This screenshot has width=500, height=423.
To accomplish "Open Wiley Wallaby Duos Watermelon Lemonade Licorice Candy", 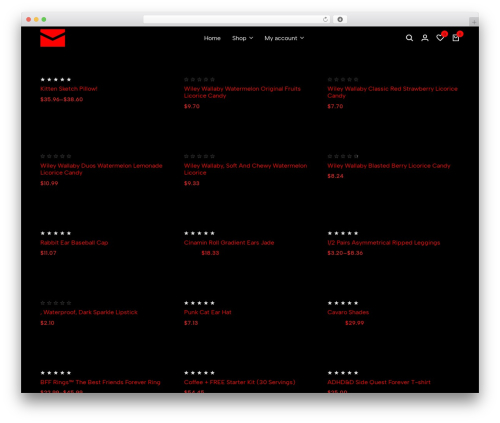I will tap(101, 169).
